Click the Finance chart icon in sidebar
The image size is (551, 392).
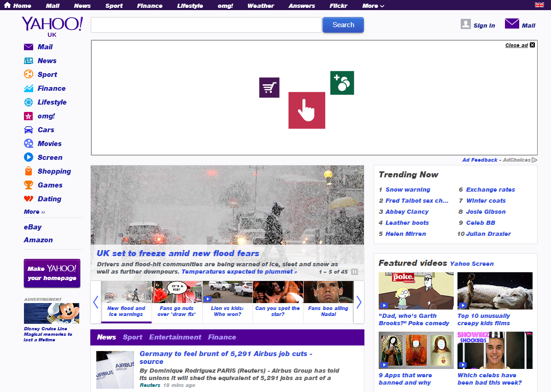tap(29, 88)
